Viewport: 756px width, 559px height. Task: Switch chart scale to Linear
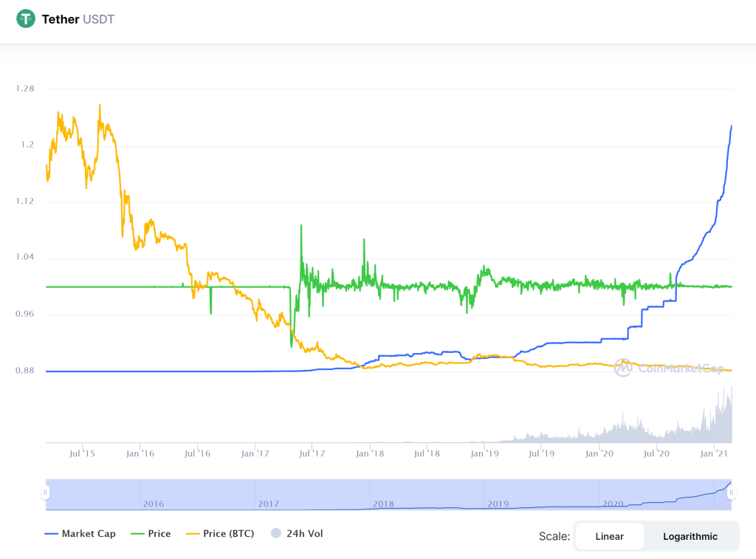click(609, 537)
